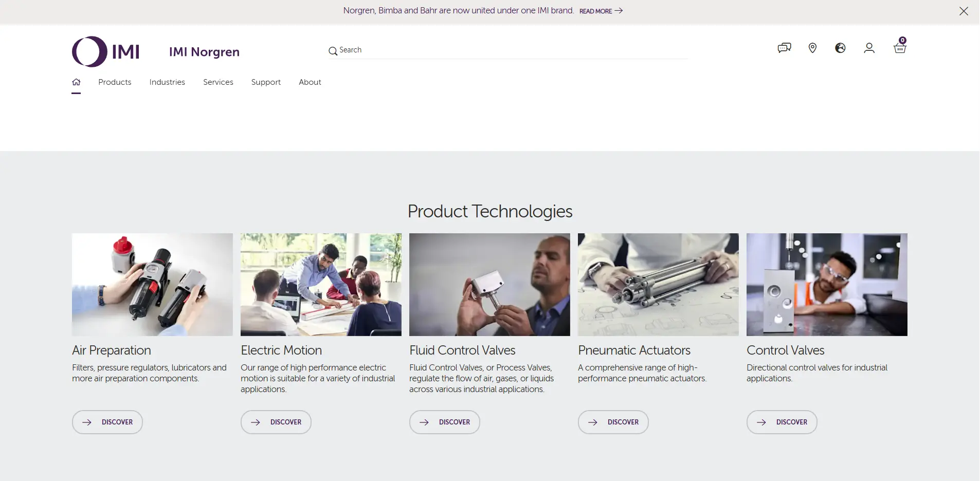Open the Fluid Control Valves image
The height and width of the screenshot is (481, 980).
point(489,285)
